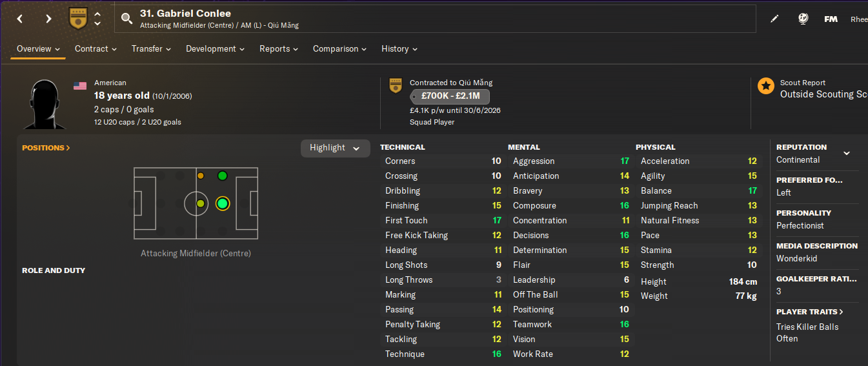This screenshot has width=868, height=366.
Task: Open the History tab
Action: tap(399, 49)
